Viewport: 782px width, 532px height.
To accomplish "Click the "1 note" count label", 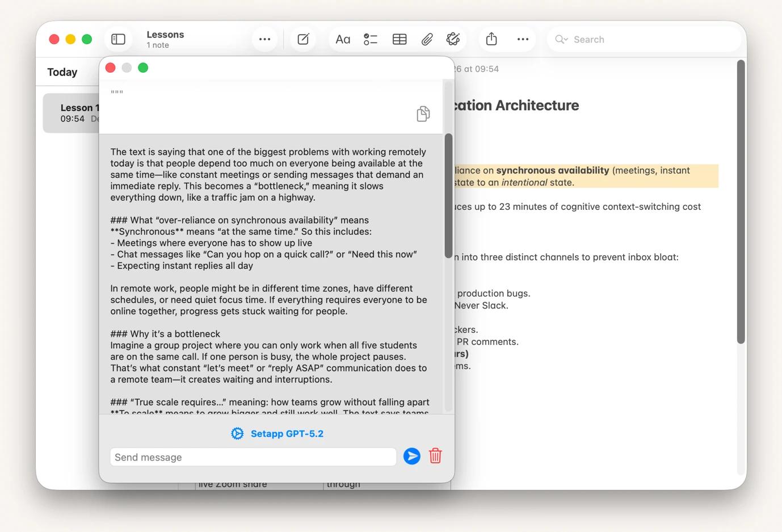I will click(x=158, y=45).
